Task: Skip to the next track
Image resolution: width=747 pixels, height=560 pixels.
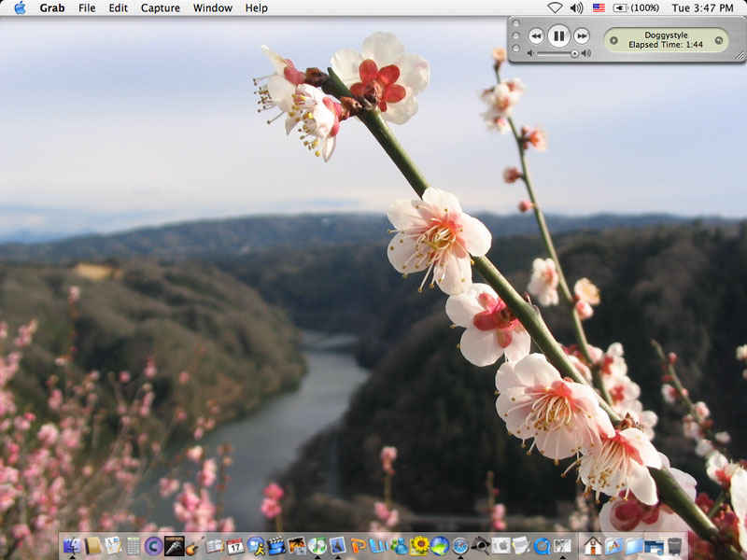Action: [x=582, y=36]
